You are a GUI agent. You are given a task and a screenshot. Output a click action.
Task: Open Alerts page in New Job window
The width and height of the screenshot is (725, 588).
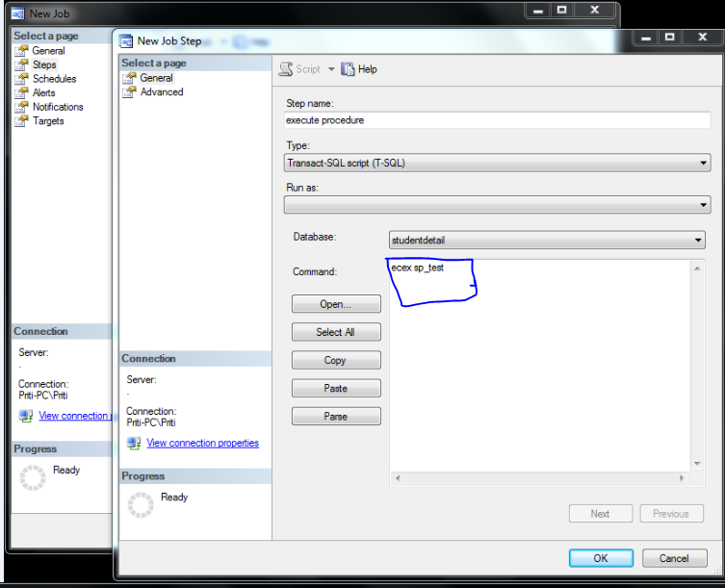43,92
